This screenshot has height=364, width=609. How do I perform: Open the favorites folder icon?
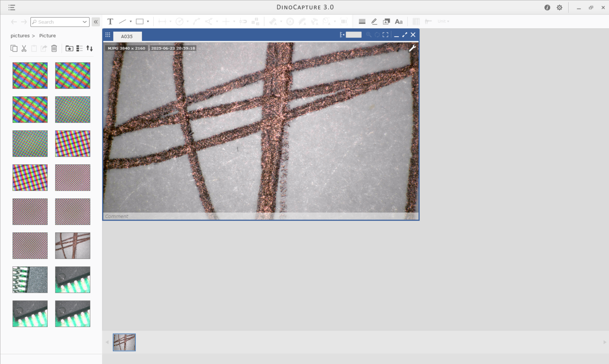tap(69, 48)
